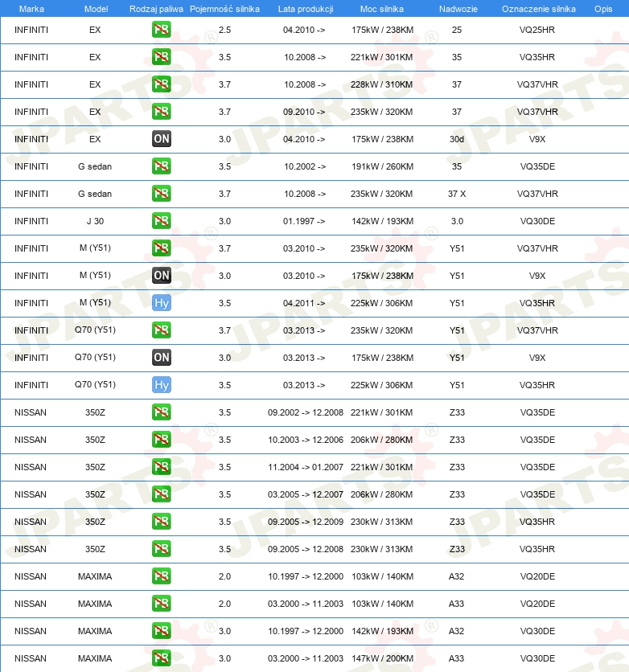Select production range 10.2003 -> 12.2006
This screenshot has height=672, width=629.
306,440
